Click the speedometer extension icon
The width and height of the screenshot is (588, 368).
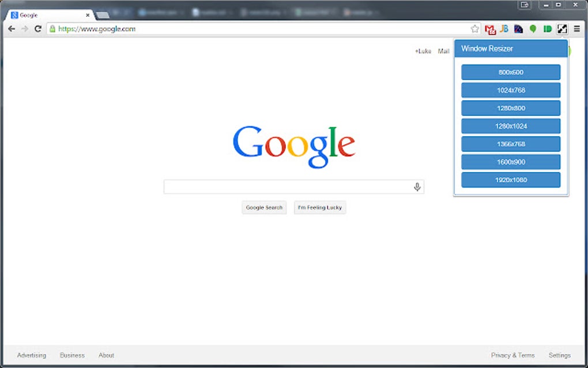click(518, 29)
